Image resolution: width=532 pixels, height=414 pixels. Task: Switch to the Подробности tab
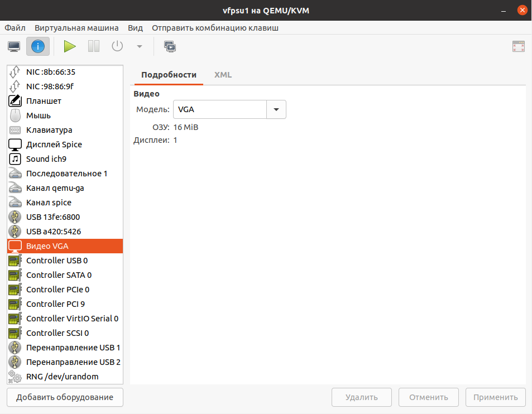click(x=169, y=75)
